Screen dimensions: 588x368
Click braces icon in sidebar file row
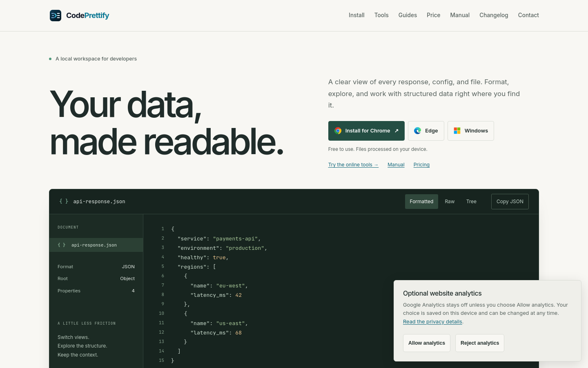pos(62,245)
